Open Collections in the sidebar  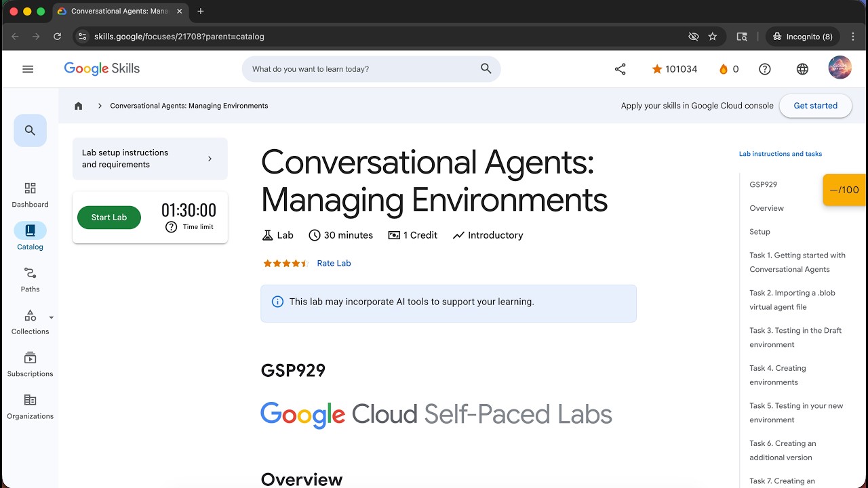coord(30,323)
